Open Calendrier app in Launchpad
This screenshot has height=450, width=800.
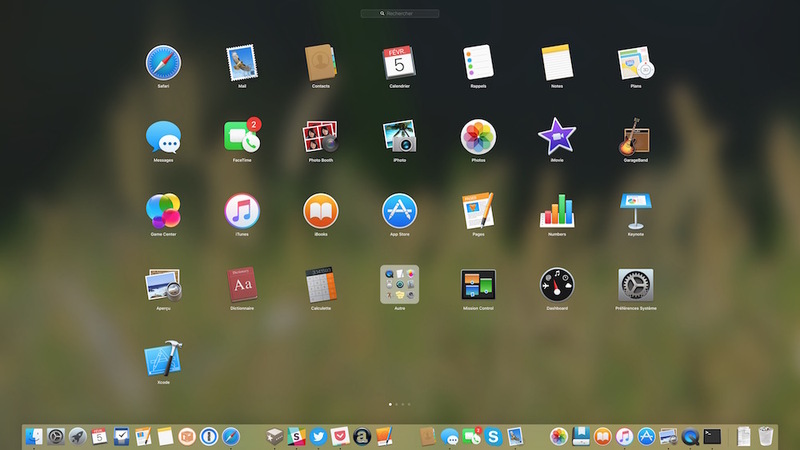[399, 63]
